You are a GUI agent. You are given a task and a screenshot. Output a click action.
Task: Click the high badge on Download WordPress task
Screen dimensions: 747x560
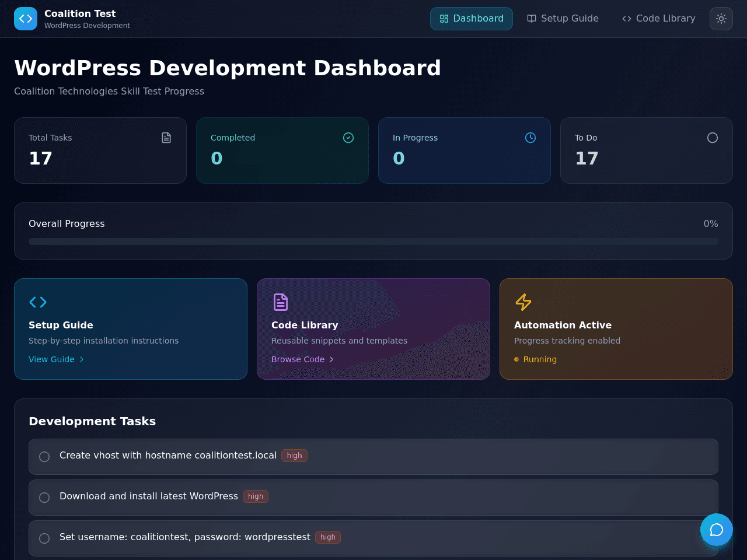[x=256, y=496]
